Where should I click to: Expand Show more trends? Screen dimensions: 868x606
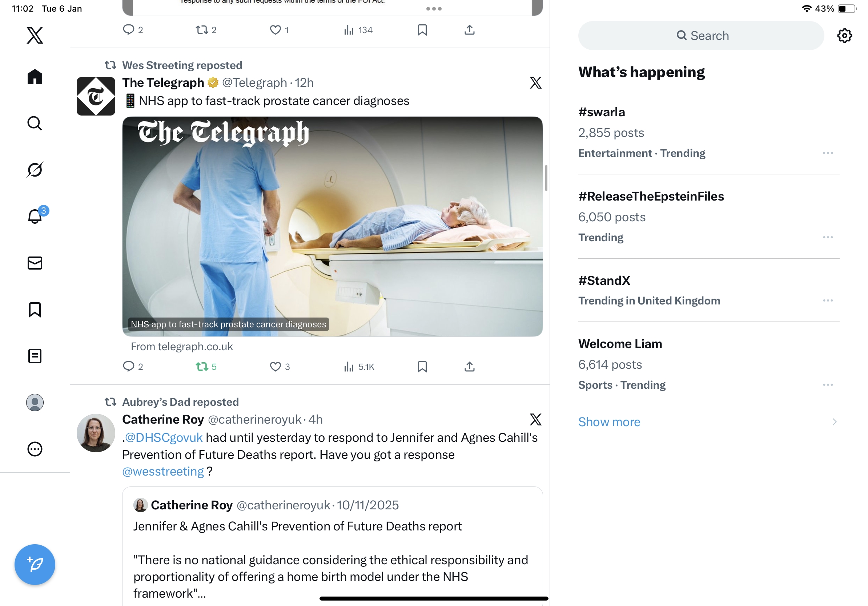[609, 422]
